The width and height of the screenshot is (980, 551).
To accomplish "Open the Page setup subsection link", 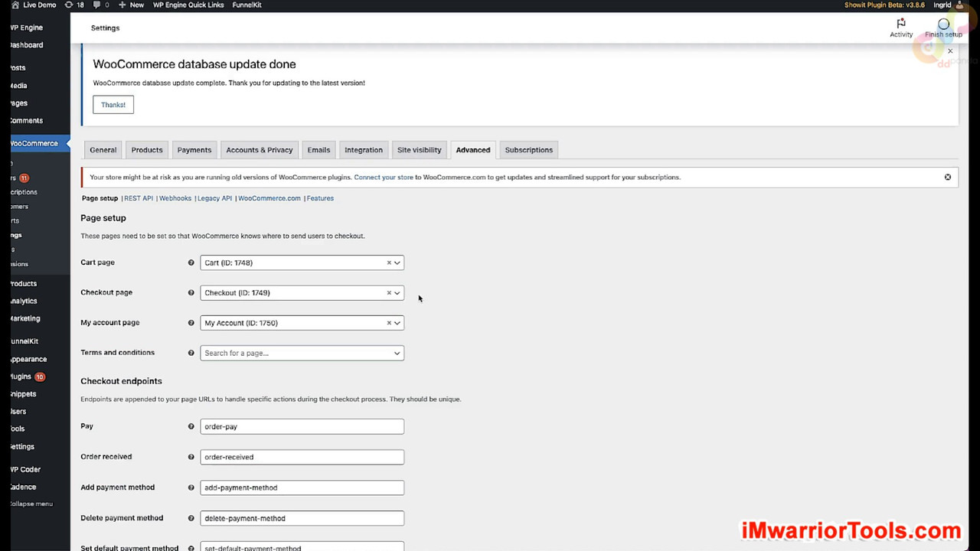I will (x=100, y=198).
